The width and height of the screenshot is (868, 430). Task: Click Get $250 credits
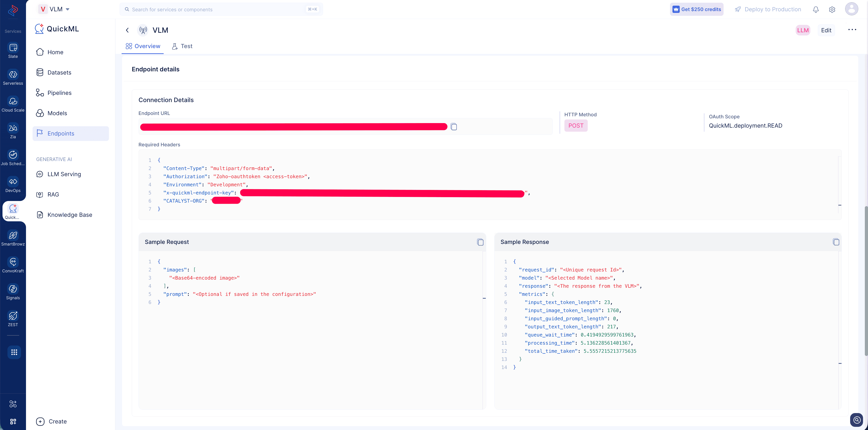click(x=696, y=9)
